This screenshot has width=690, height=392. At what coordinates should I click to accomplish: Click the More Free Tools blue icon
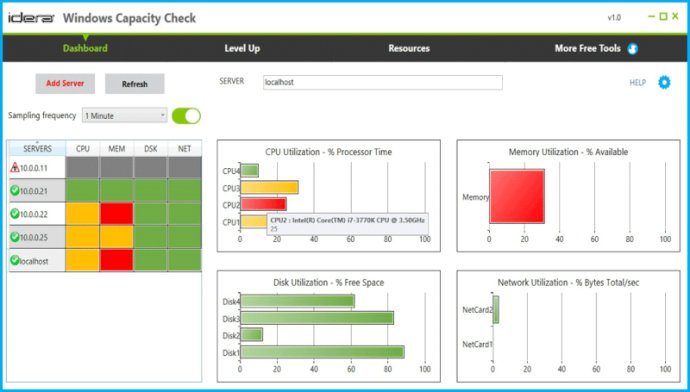coord(632,49)
